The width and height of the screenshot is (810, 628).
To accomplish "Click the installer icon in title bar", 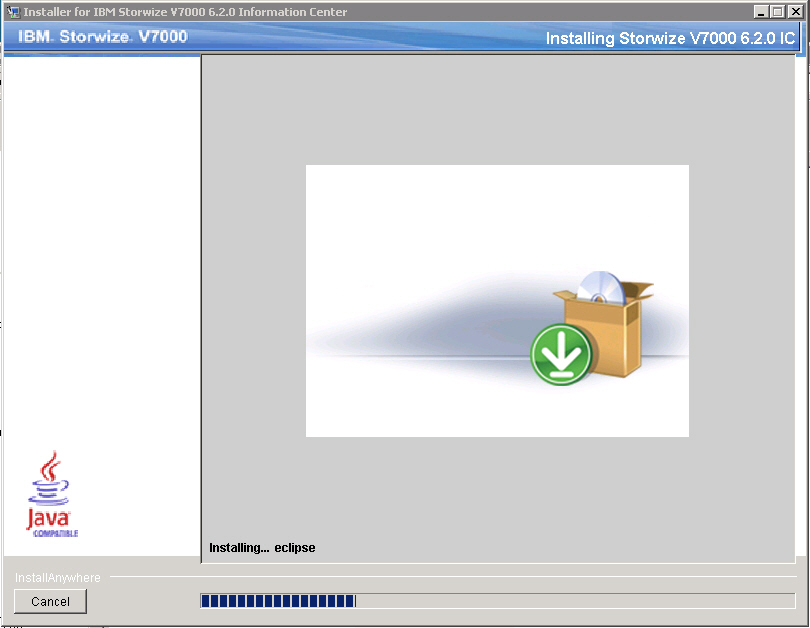I will tap(13, 11).
